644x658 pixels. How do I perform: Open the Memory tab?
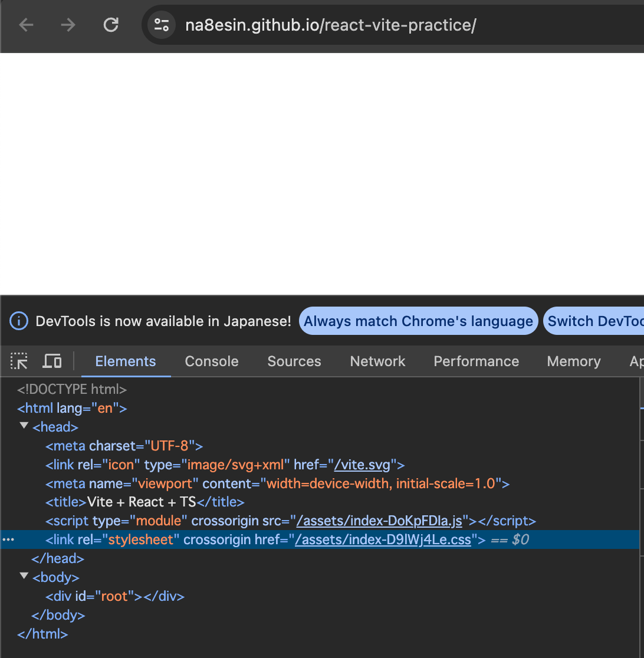tap(573, 361)
